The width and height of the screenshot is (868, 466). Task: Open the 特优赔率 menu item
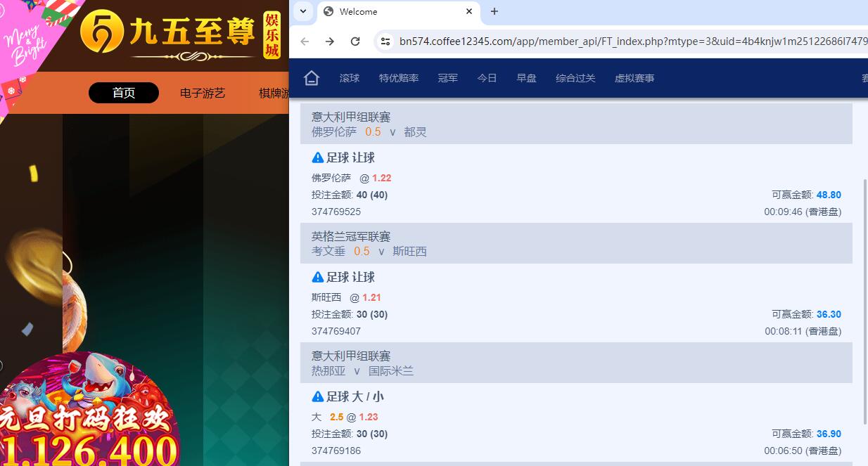[x=399, y=78]
